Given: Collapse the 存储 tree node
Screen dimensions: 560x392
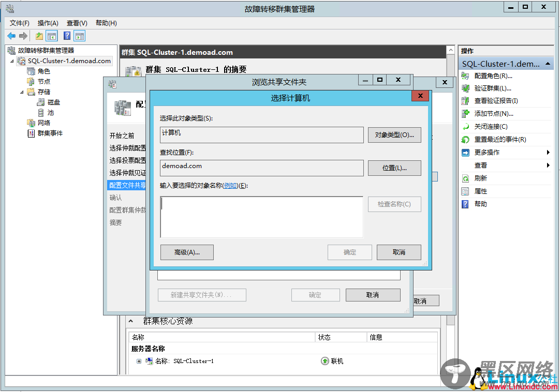Looking at the screenshot, I should 22,92.
